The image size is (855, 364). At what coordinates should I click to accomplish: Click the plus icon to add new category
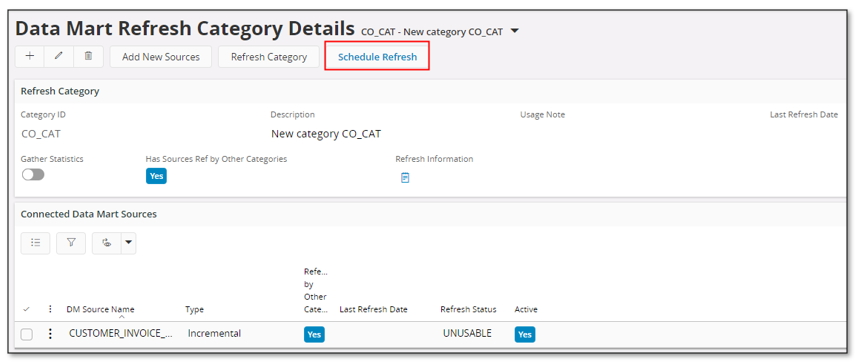click(x=30, y=56)
